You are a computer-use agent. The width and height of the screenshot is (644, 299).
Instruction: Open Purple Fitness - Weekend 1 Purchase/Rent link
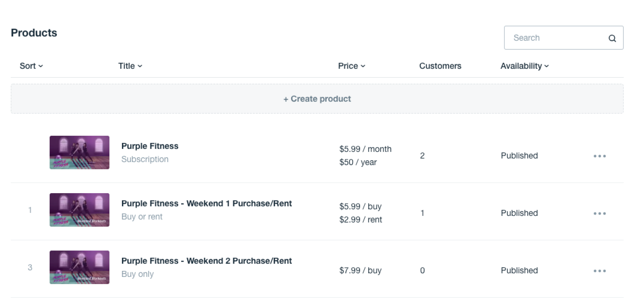(206, 203)
